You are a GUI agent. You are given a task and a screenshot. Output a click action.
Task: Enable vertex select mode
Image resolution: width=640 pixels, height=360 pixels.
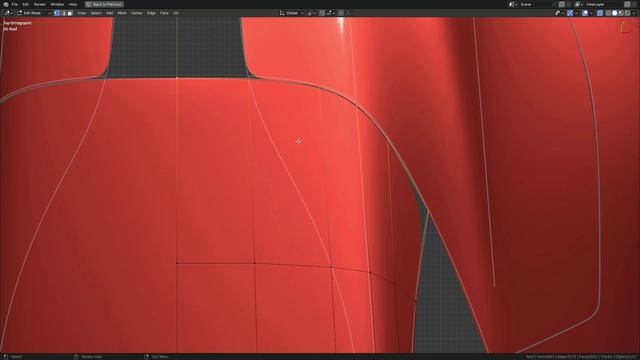[57, 13]
